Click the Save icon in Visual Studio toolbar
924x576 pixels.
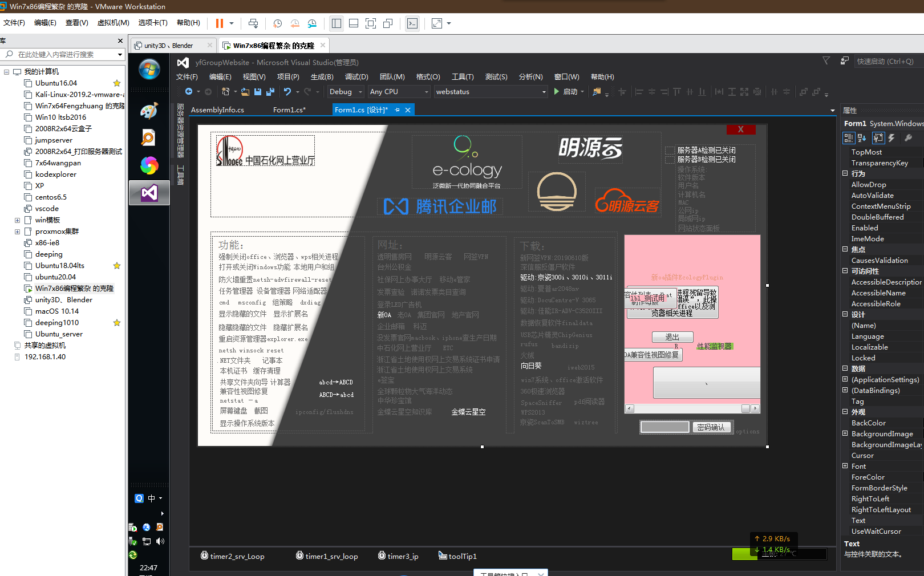(258, 91)
